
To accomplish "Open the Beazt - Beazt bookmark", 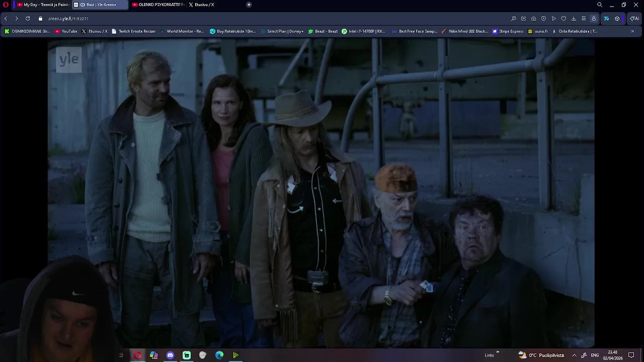I will (x=323, y=31).
